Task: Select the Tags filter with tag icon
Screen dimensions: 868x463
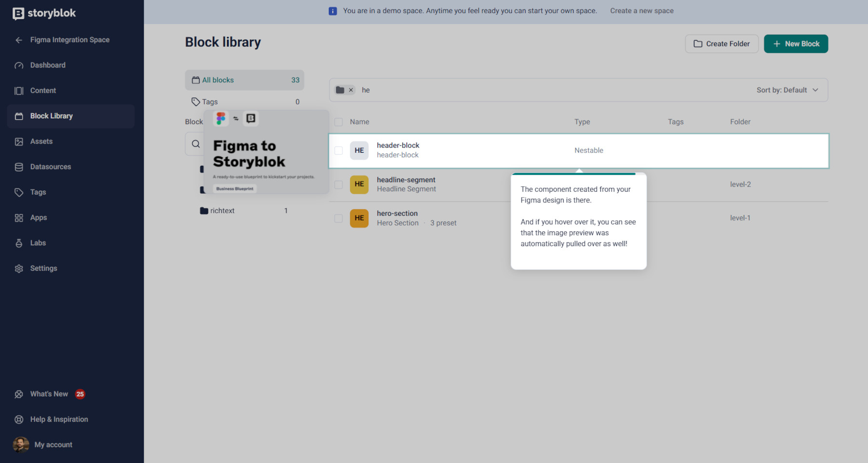Action: [244, 102]
